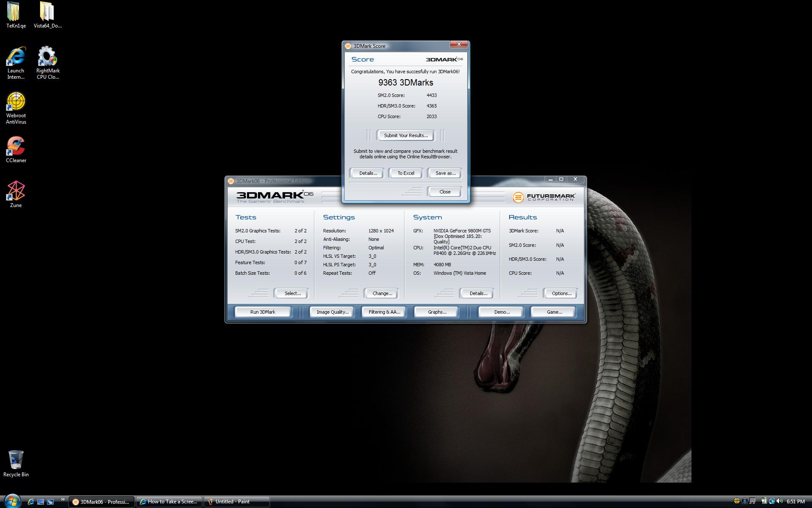This screenshot has height=508, width=812.
Task: Switch to the How to Take a Screenshot taskbar button
Action: click(x=169, y=502)
